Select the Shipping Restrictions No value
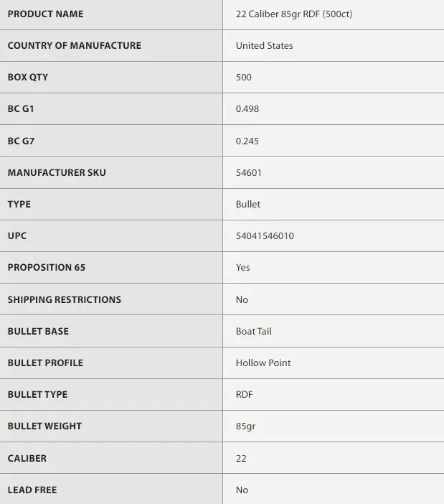Viewport: 444px width, 504px height. [x=242, y=299]
